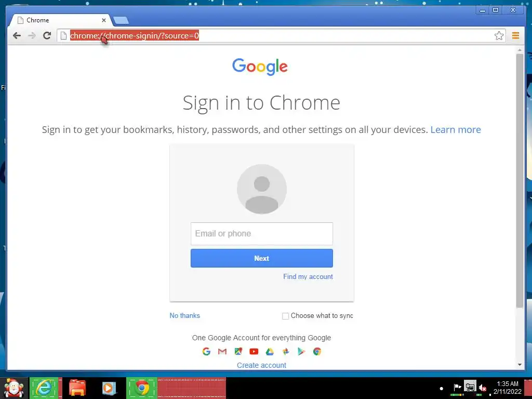Image resolution: width=532 pixels, height=399 pixels.
Task: Select the Chrome tab
Action: [x=59, y=20]
